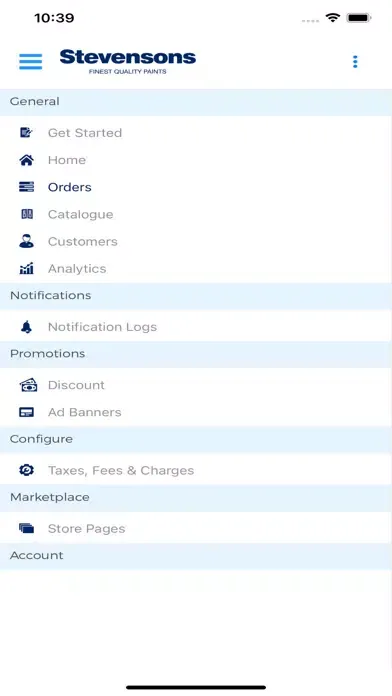
Task: Click the Customers person icon
Action: 27,241
